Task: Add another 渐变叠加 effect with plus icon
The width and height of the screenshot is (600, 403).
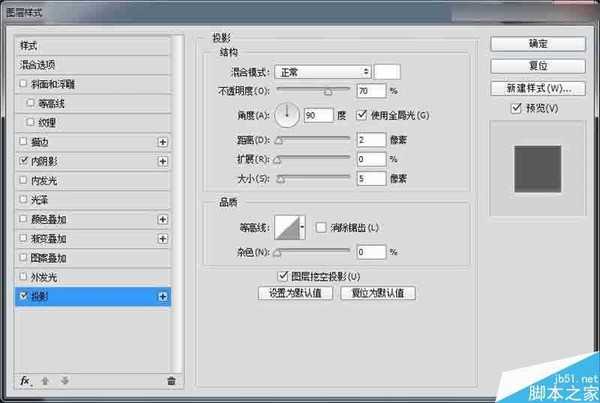Action: 163,239
